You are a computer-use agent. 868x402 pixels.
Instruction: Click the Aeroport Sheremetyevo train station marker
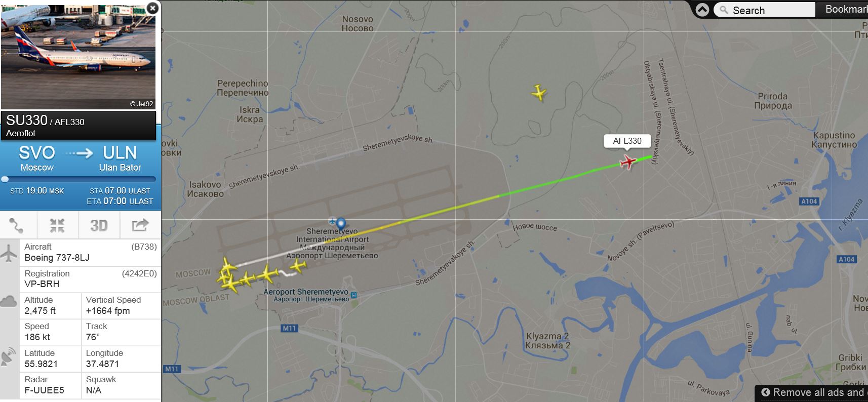click(x=353, y=295)
